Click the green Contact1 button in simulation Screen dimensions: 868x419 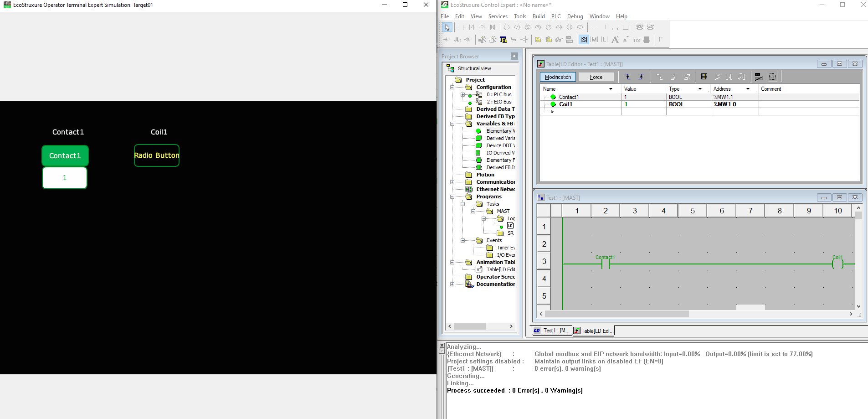click(65, 155)
